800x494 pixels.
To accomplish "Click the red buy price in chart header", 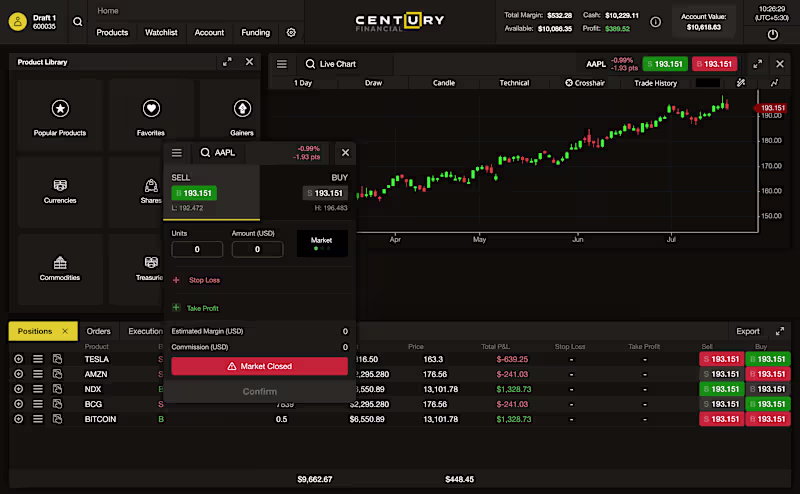I will (715, 64).
